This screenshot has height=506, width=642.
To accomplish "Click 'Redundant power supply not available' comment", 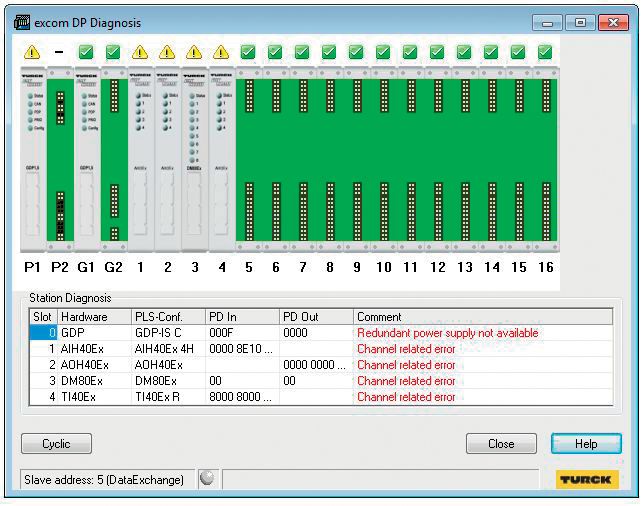I will (448, 333).
